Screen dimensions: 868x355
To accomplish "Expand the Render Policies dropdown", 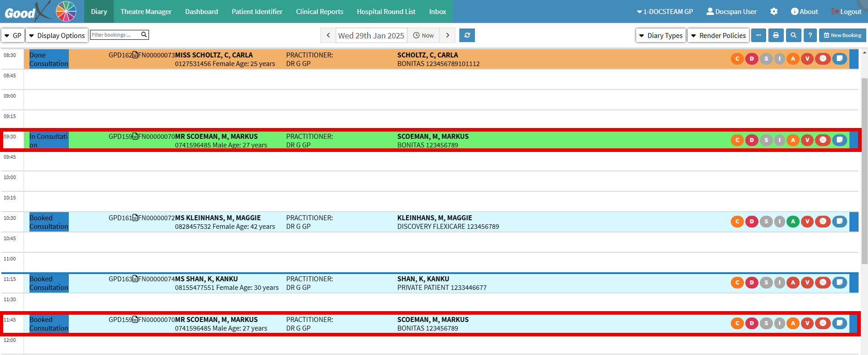I will [x=718, y=35].
